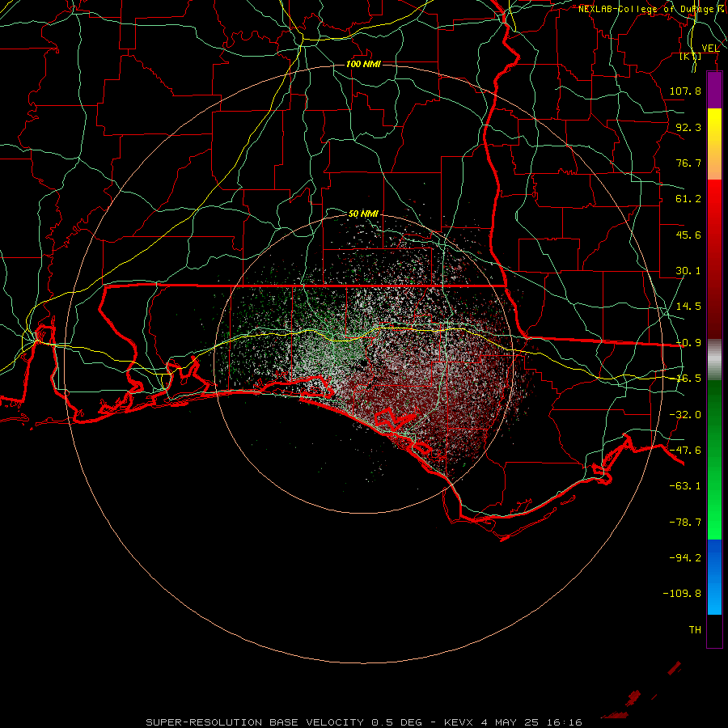Click the 100 NMI range ring label
728x728 pixels.
(363, 64)
